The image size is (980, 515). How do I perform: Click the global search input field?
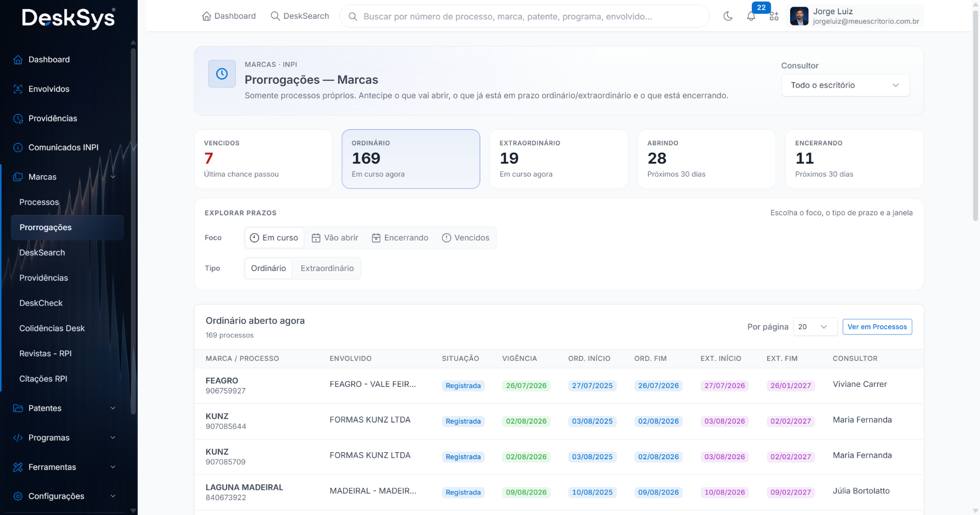coord(524,16)
